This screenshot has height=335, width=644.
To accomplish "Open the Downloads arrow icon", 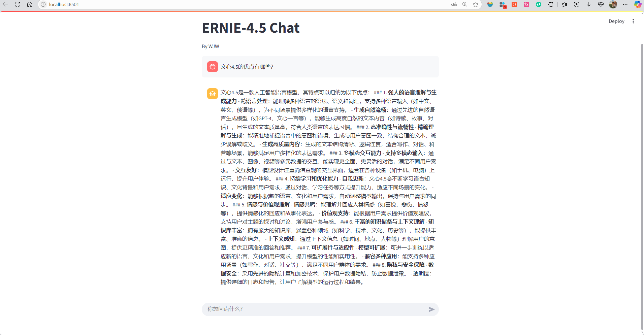I will tap(589, 4).
